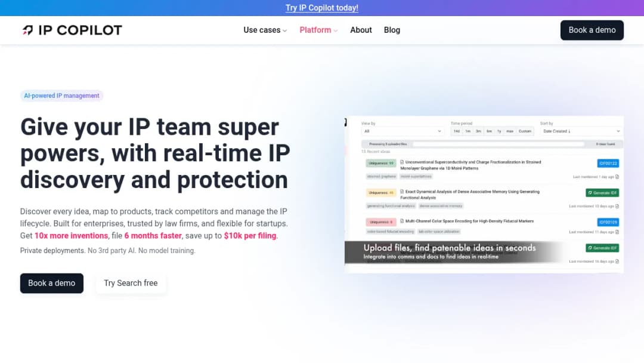This screenshot has height=363, width=644.
Task: Select the 14d time period
Action: coord(457,131)
